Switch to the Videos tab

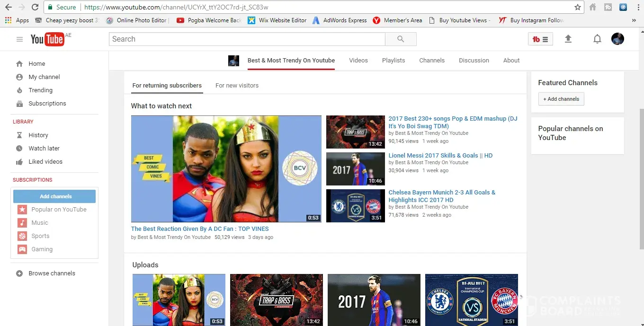(358, 61)
